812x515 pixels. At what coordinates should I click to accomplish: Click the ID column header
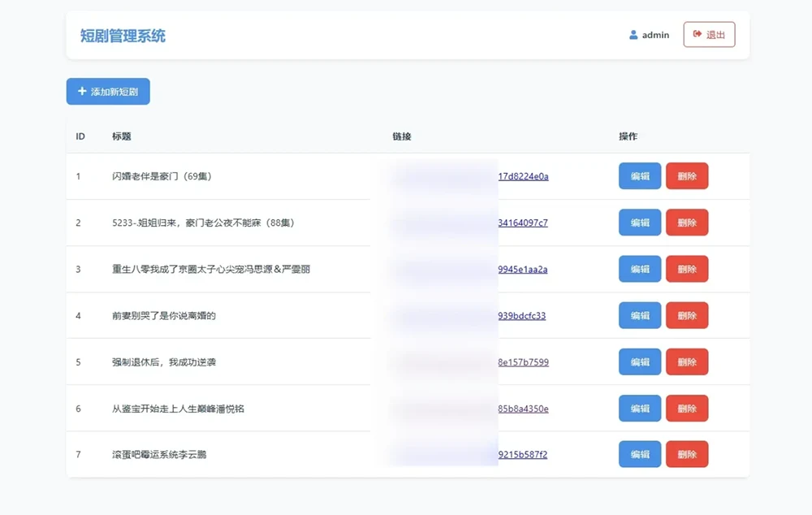pos(80,136)
